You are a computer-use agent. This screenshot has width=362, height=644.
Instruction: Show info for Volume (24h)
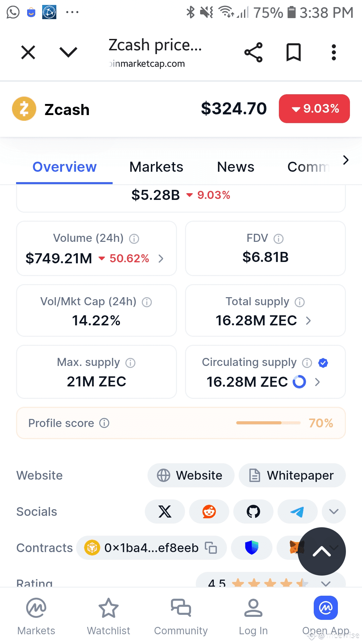(x=134, y=239)
